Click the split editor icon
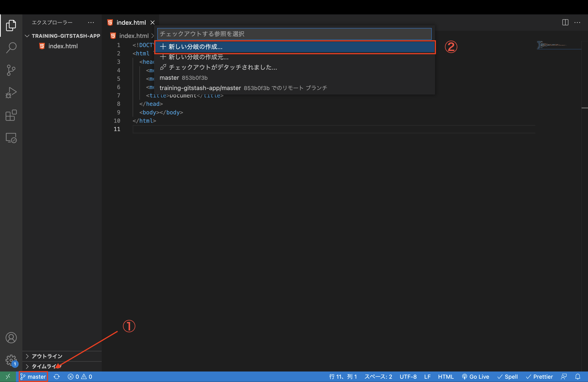This screenshot has width=588, height=382. [x=565, y=23]
